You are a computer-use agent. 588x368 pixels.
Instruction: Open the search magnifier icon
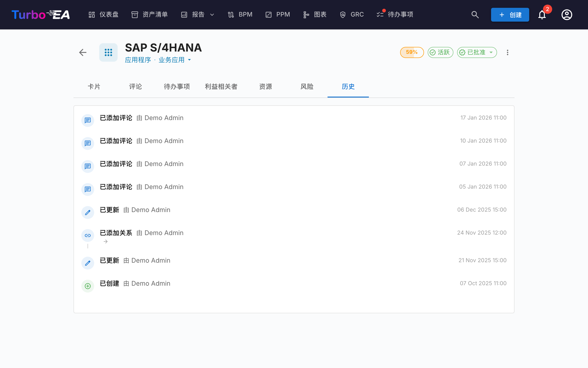coord(475,14)
